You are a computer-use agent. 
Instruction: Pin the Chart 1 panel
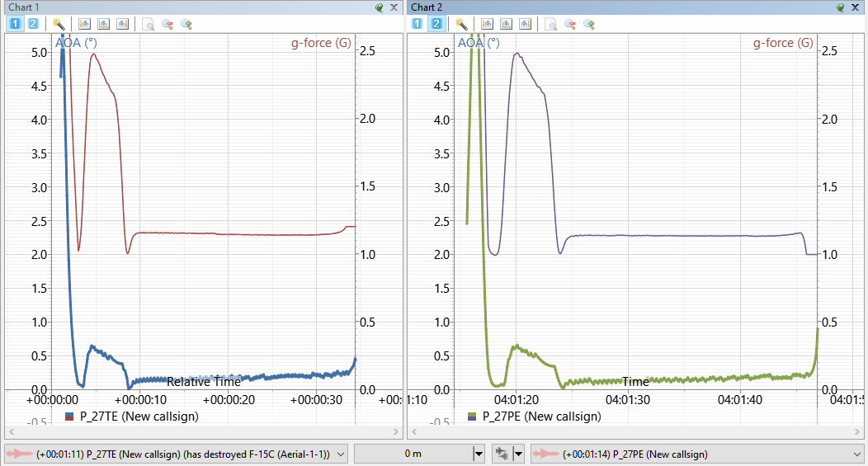pyautogui.click(x=380, y=7)
